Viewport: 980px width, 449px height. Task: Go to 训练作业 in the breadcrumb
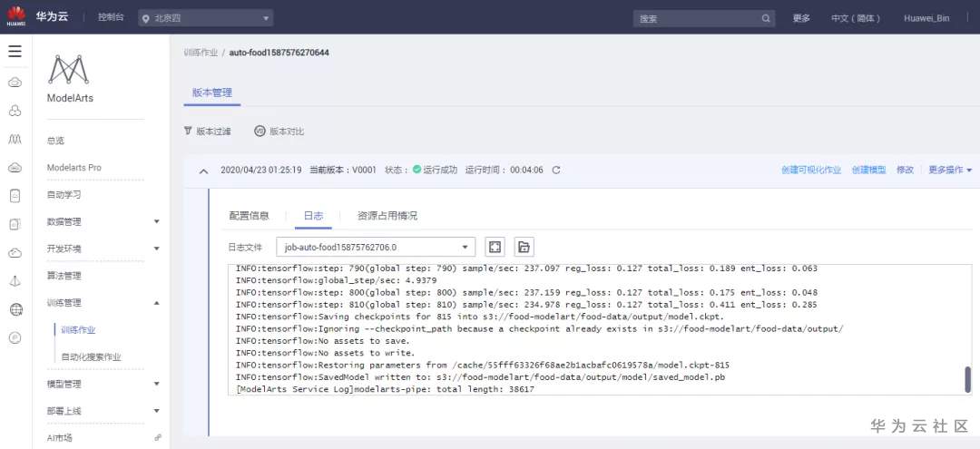tap(201, 53)
